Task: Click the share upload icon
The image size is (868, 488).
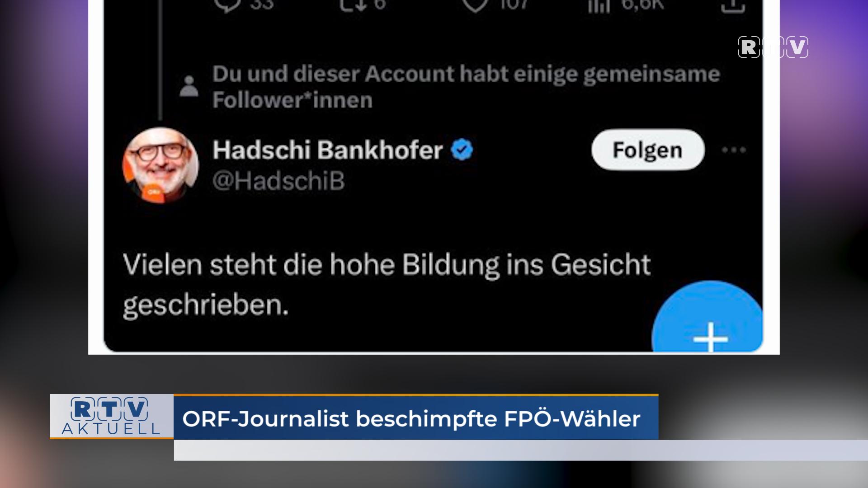Action: pyautogui.click(x=732, y=5)
